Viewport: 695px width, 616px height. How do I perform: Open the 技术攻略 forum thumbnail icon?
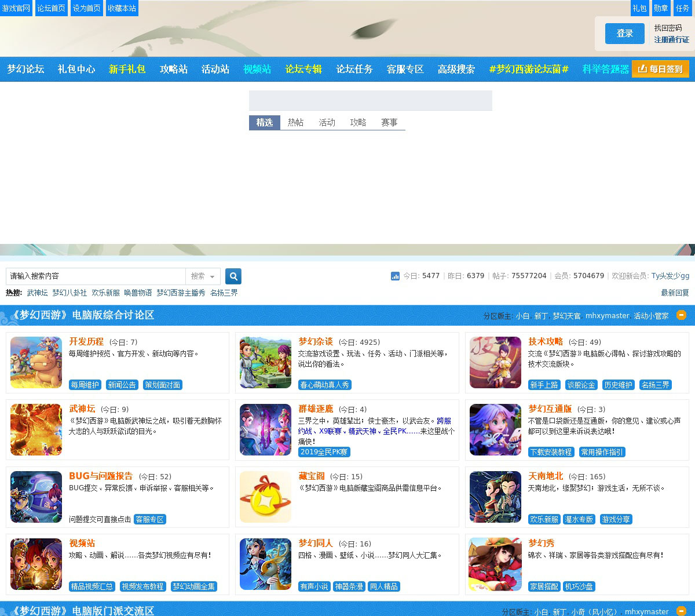pyautogui.click(x=495, y=362)
